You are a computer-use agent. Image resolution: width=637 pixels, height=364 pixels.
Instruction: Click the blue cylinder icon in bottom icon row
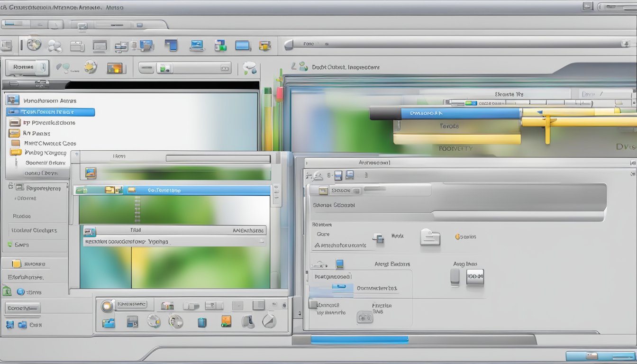202,323
